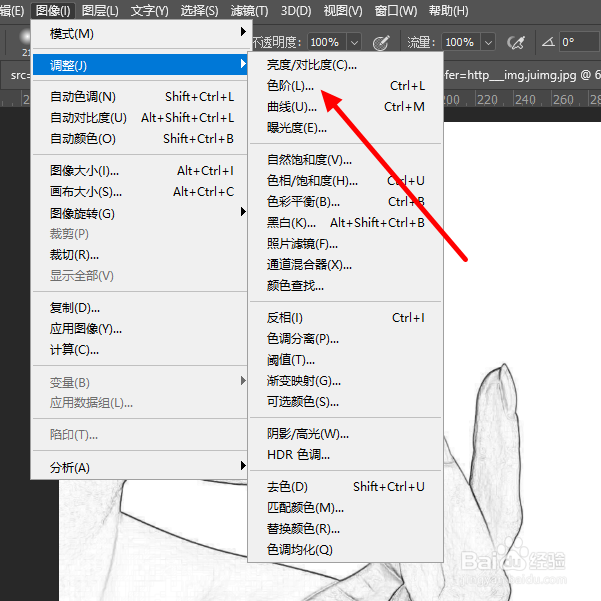Open 亮度/对比度(C)... adjustment
Image resolution: width=601 pixels, height=601 pixels.
pyautogui.click(x=345, y=65)
